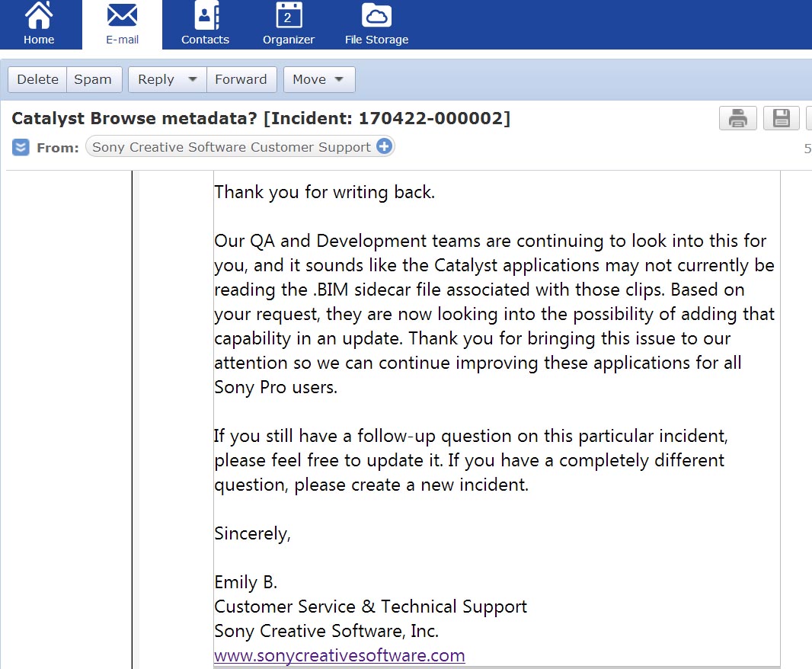Open the E-mail tab

coord(122,24)
